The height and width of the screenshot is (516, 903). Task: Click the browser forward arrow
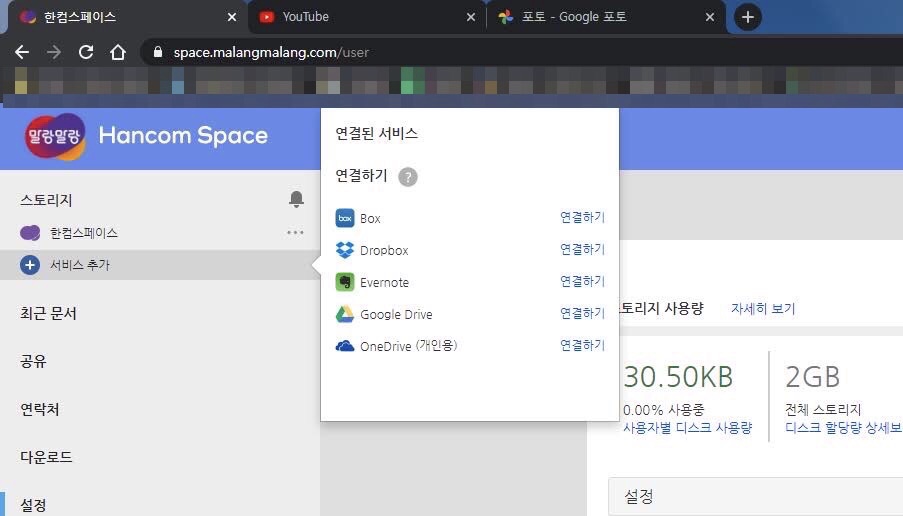(x=54, y=52)
